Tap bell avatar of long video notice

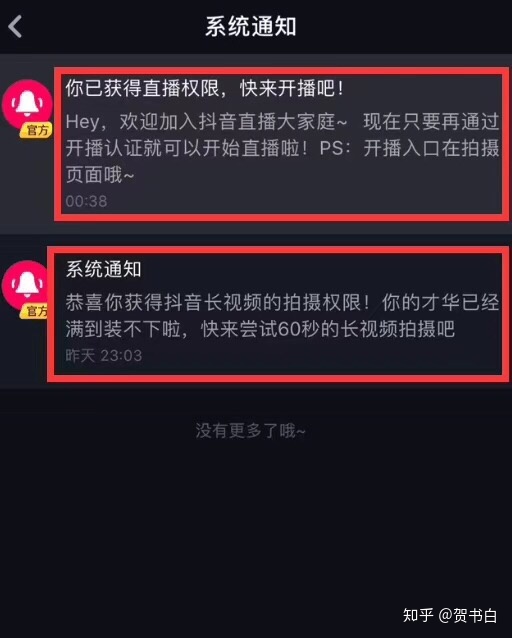[25, 285]
